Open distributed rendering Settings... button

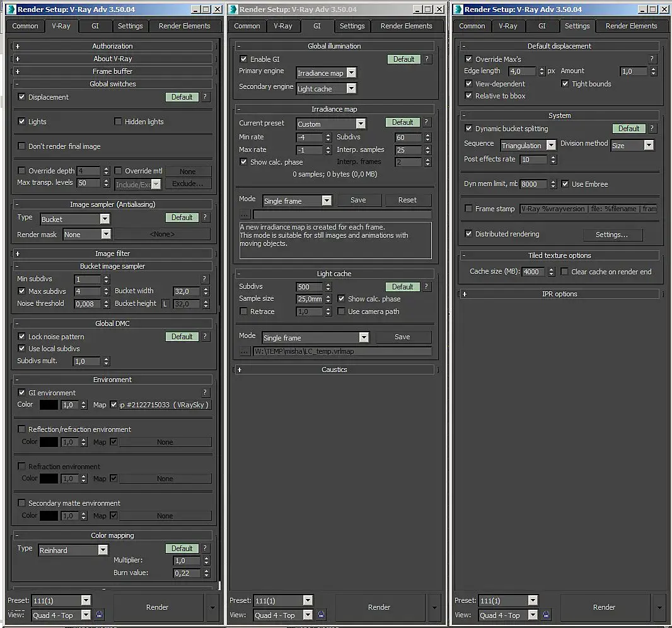coord(611,235)
